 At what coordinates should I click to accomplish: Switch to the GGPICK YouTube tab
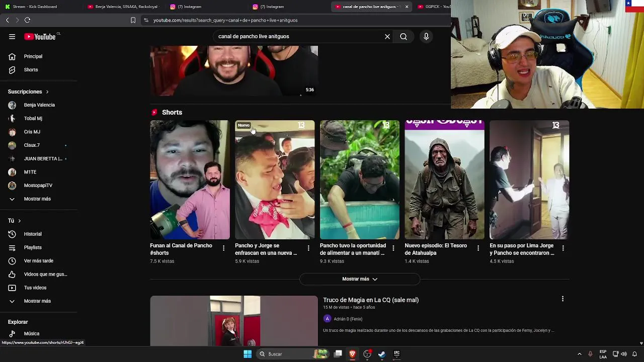pos(434,7)
